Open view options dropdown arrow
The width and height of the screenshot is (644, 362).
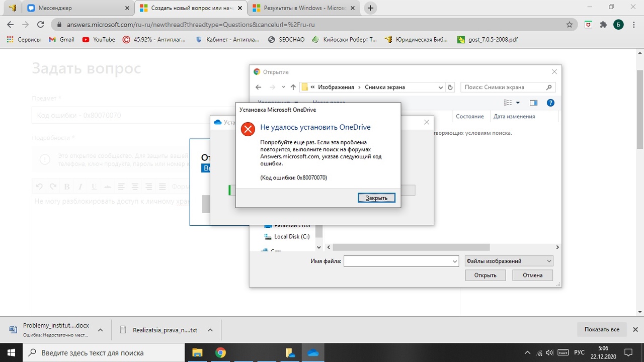(x=518, y=103)
